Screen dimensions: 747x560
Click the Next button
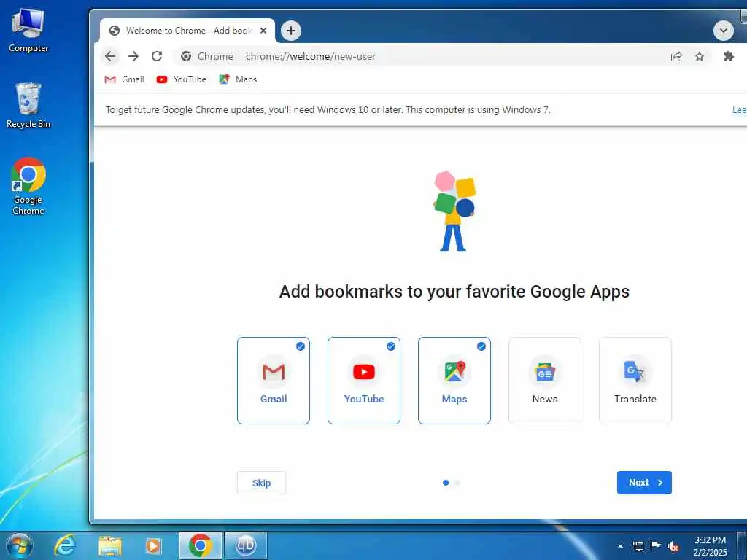pos(644,483)
